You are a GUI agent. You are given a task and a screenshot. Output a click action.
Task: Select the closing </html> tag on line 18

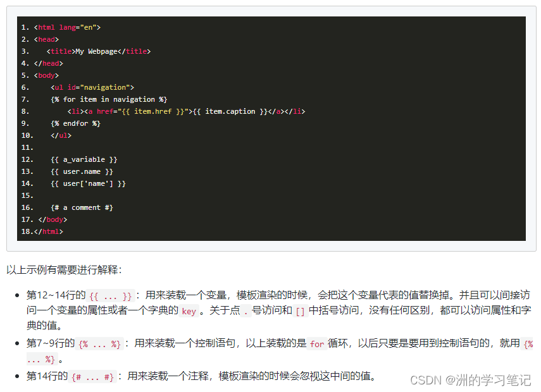coord(49,231)
